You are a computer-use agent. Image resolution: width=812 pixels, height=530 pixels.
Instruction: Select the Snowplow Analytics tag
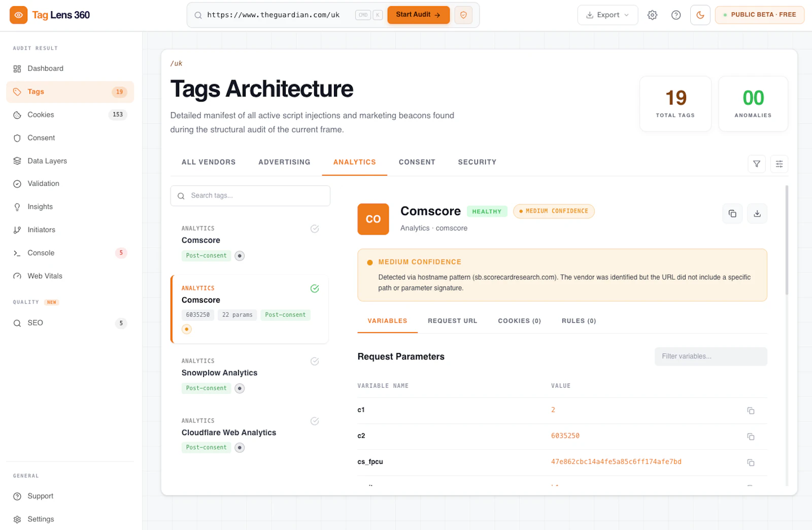click(x=250, y=375)
